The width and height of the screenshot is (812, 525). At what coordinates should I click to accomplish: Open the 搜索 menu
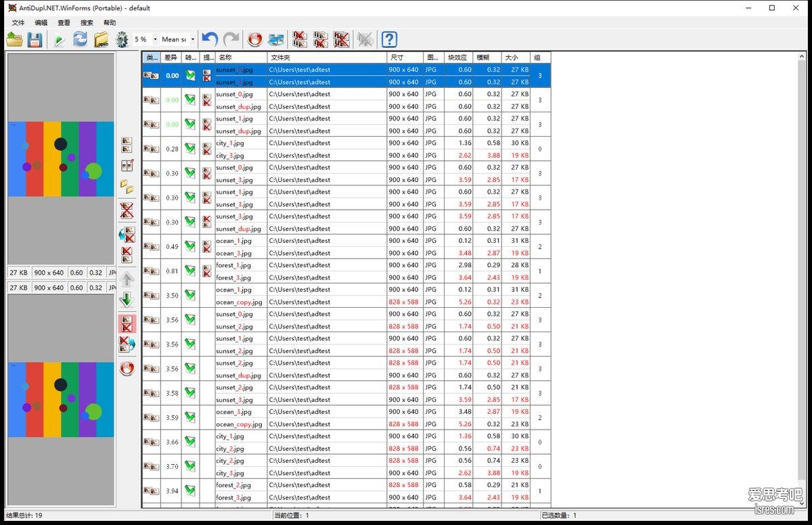(x=87, y=23)
